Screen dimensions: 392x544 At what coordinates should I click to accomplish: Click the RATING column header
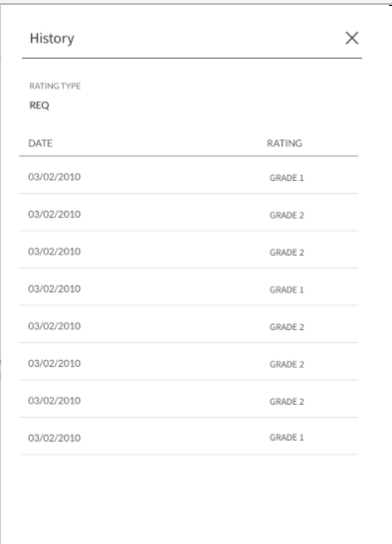tap(285, 143)
